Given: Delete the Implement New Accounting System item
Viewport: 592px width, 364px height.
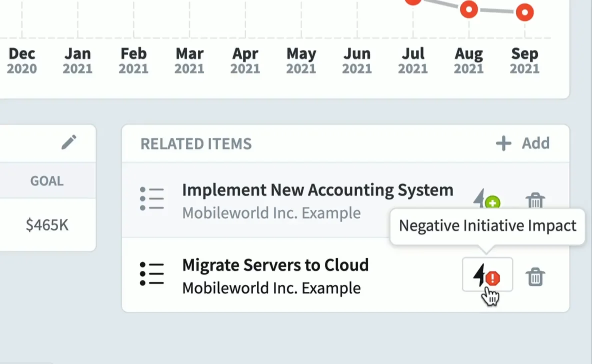Looking at the screenshot, I should (x=535, y=201).
